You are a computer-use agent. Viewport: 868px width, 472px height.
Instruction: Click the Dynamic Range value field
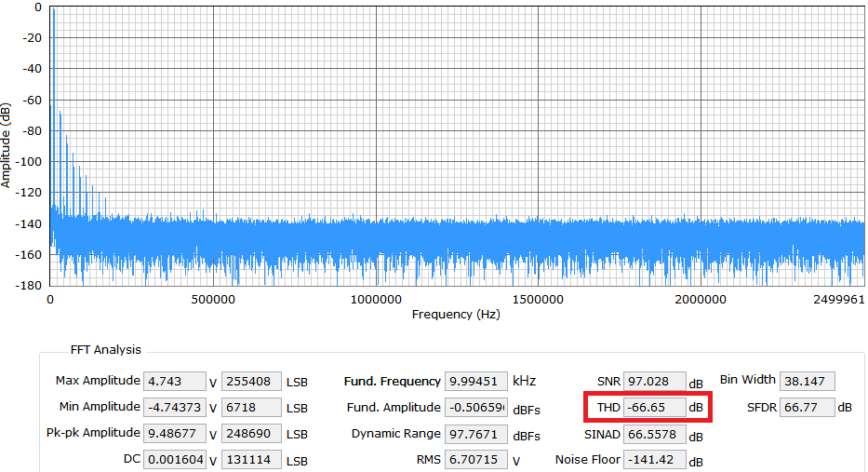[x=476, y=434]
